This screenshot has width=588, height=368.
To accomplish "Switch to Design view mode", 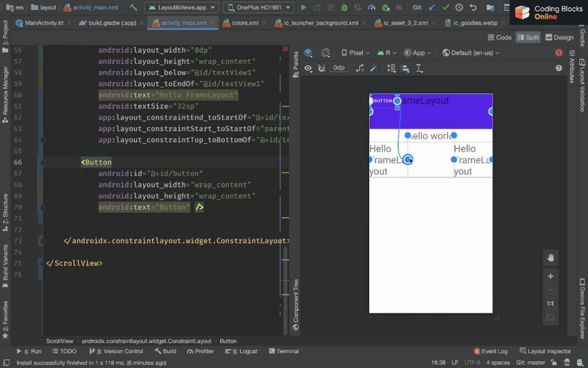I will pyautogui.click(x=559, y=37).
